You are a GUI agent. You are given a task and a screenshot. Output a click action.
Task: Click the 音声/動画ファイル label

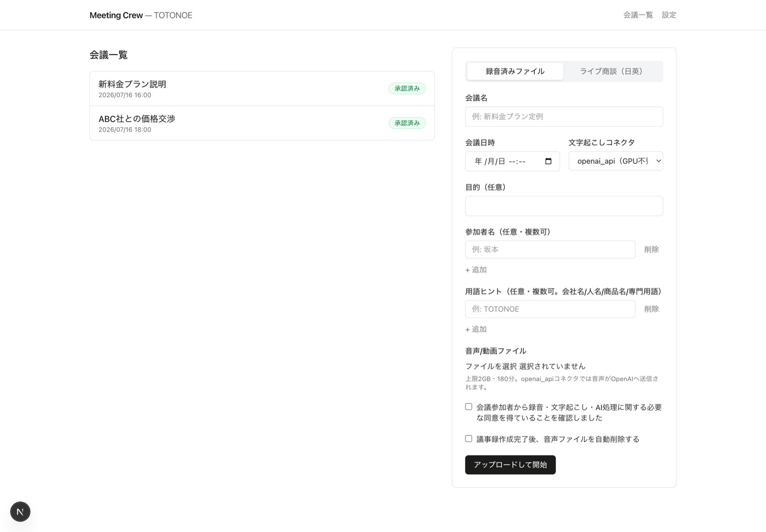click(x=496, y=351)
